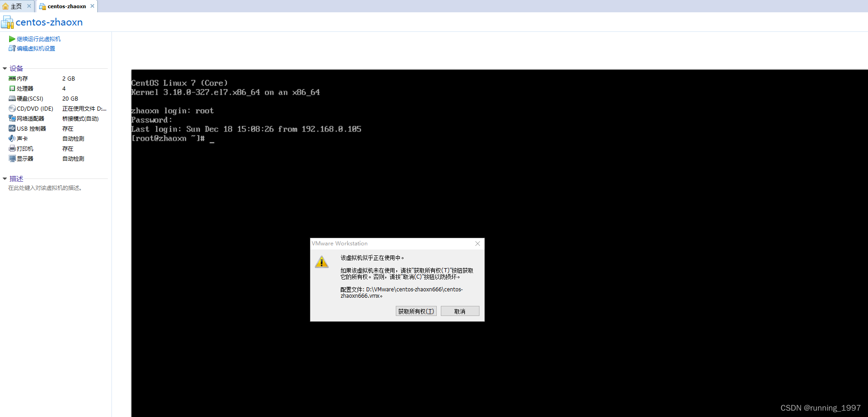
Task: Click the 设备 section heading
Action: point(16,69)
